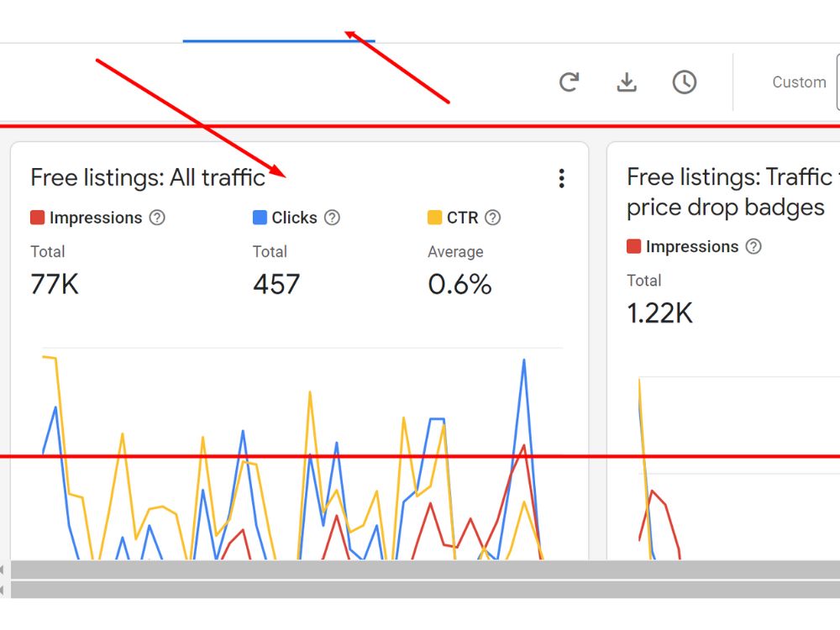Image resolution: width=840 pixels, height=630 pixels.
Task: Click the 77K total impressions value
Action: (55, 284)
